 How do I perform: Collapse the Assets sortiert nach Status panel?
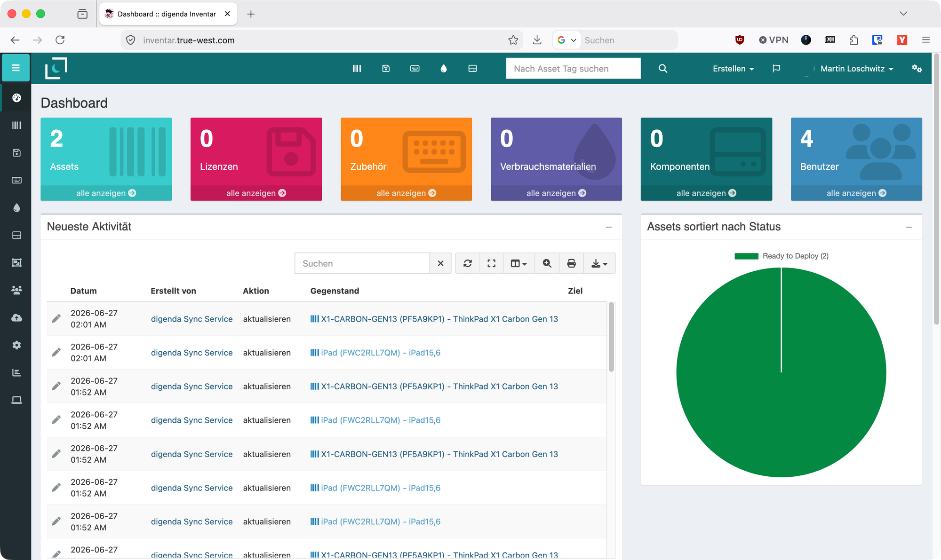pos(909,227)
